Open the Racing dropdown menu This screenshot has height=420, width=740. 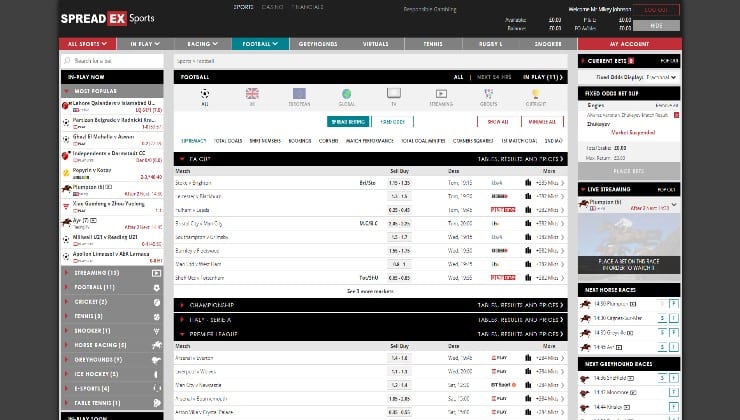tap(202, 44)
